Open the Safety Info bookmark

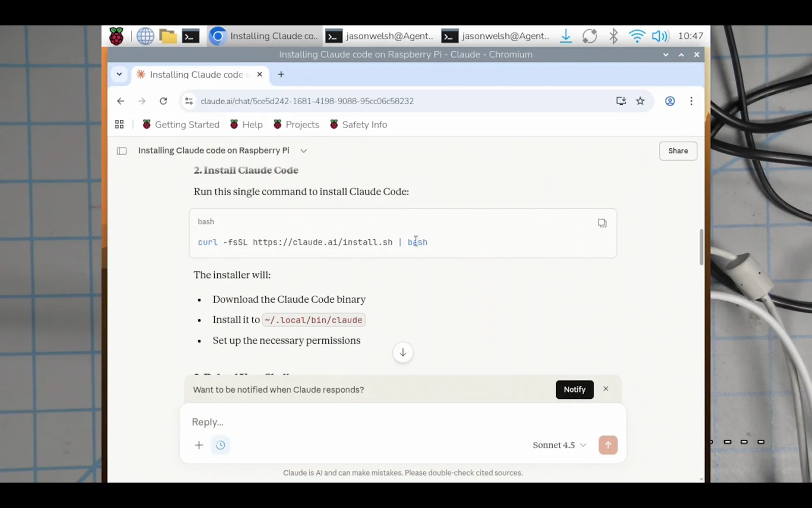(x=358, y=124)
